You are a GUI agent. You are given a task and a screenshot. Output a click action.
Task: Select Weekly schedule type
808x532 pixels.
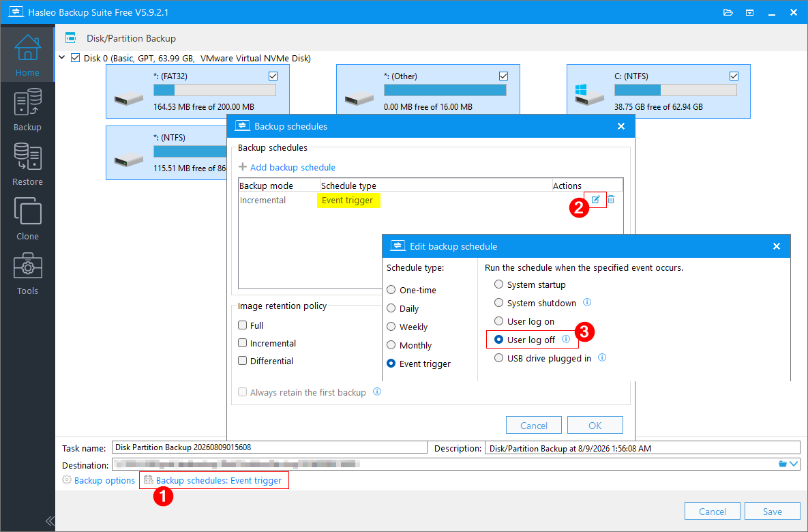[391, 327]
